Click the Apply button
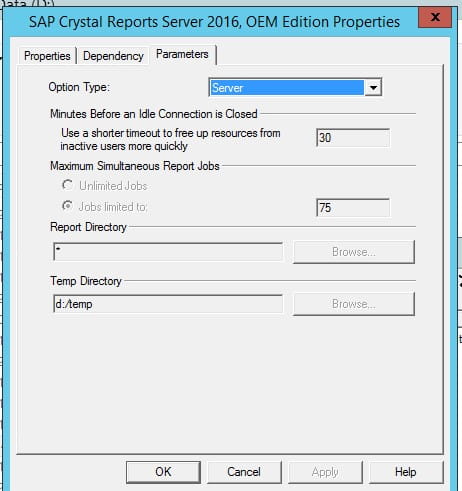462x491 pixels. click(x=325, y=472)
